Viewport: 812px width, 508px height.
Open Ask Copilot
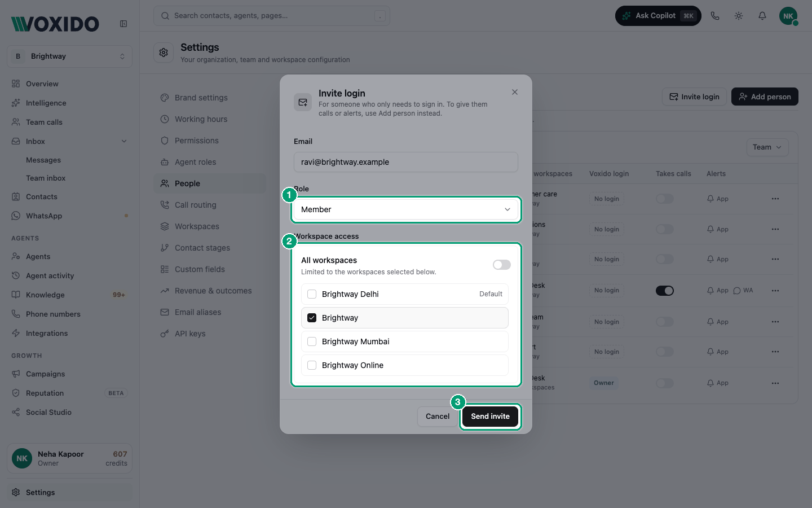click(658, 16)
